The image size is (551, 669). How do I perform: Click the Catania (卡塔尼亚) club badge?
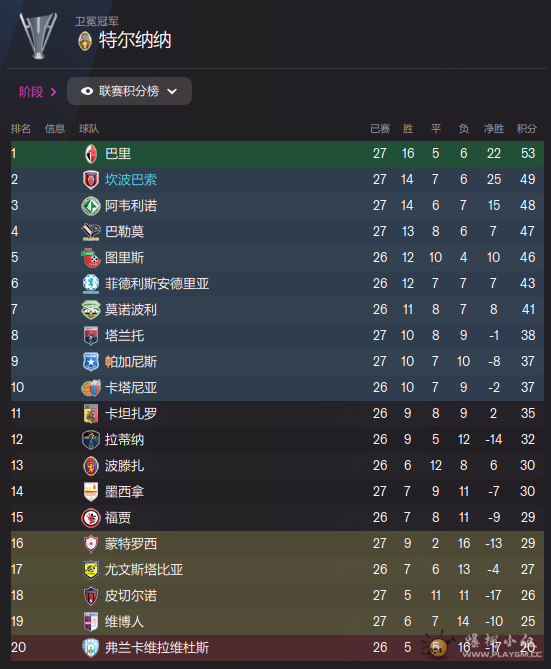click(91, 388)
